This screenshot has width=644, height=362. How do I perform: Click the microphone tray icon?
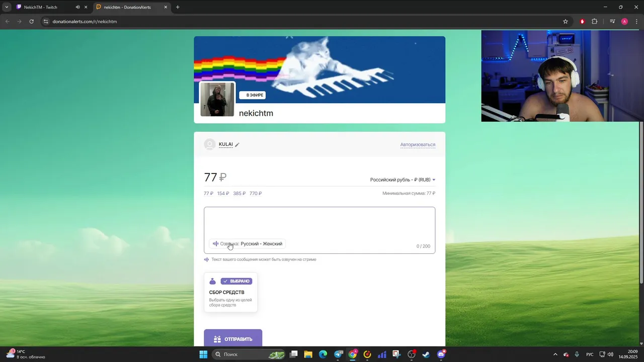[577, 354]
